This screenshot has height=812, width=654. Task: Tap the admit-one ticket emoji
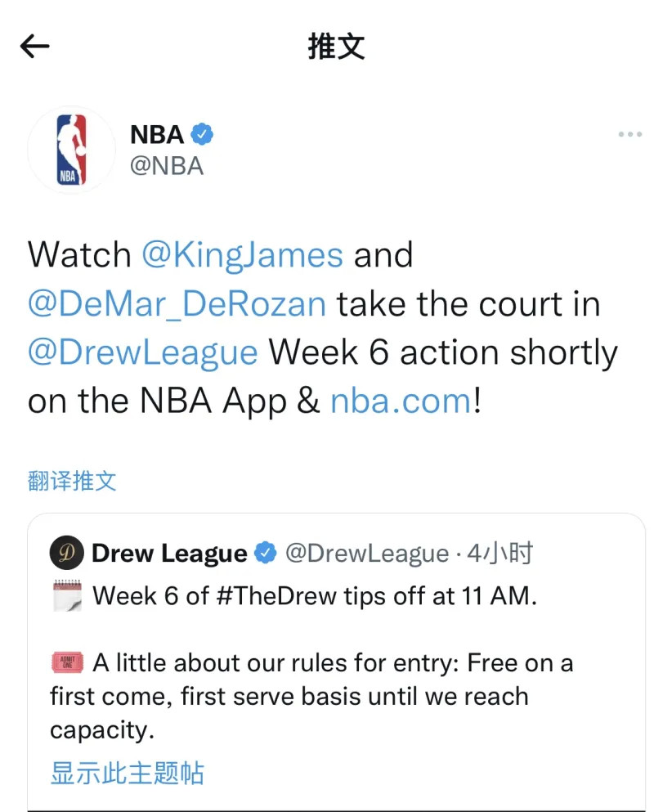pos(67,662)
